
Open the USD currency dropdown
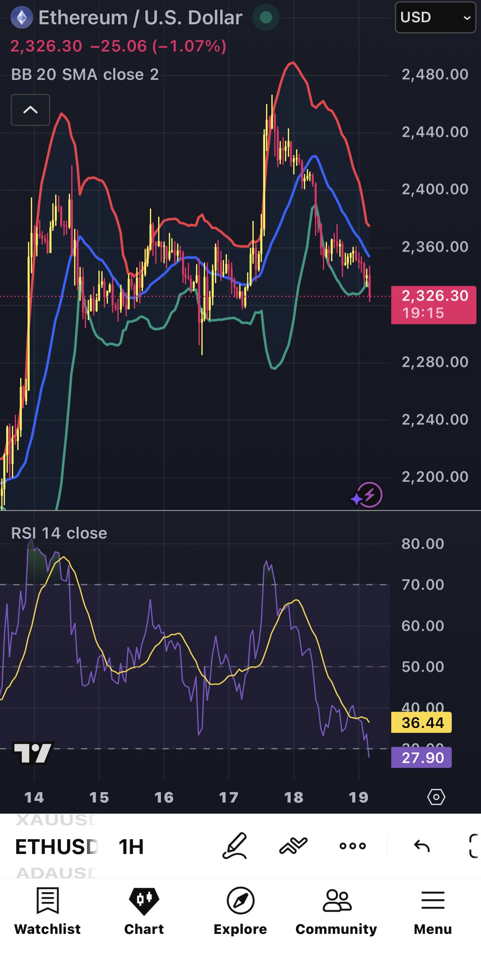coord(435,17)
